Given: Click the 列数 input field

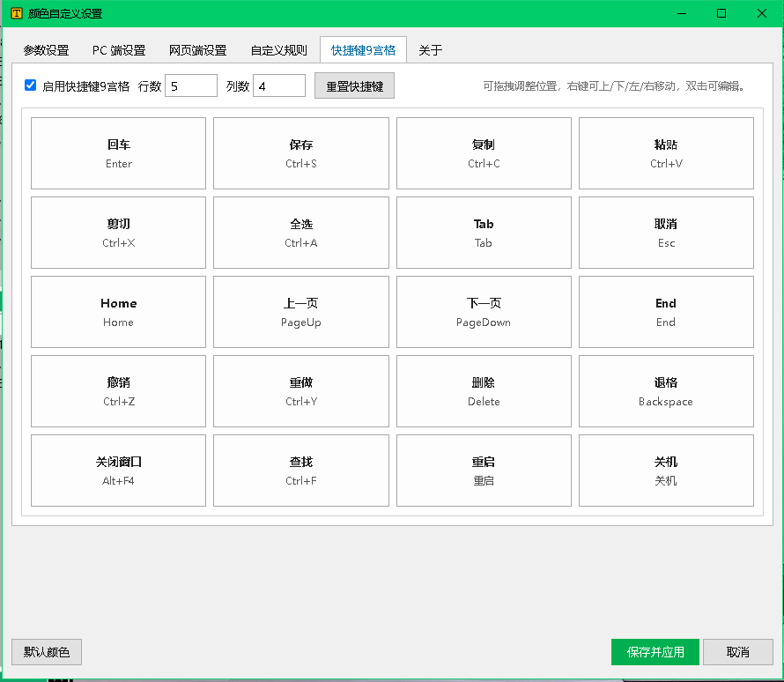Looking at the screenshot, I should point(279,85).
